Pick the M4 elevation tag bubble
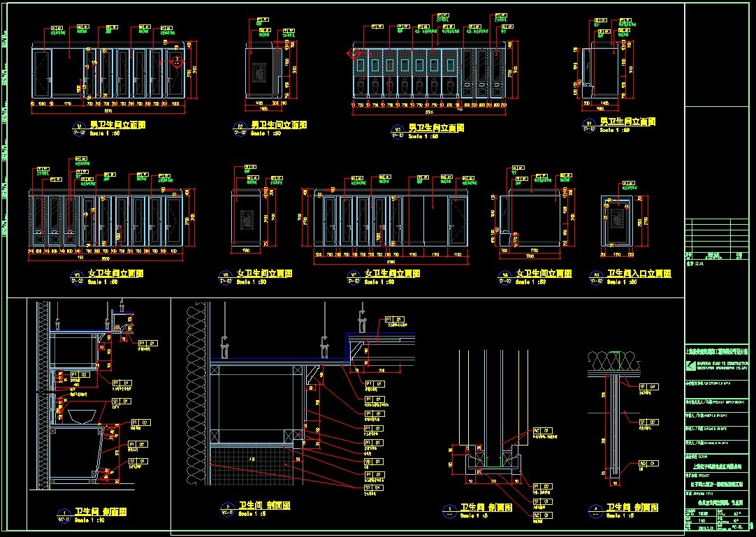The image size is (756, 537). coord(589,125)
